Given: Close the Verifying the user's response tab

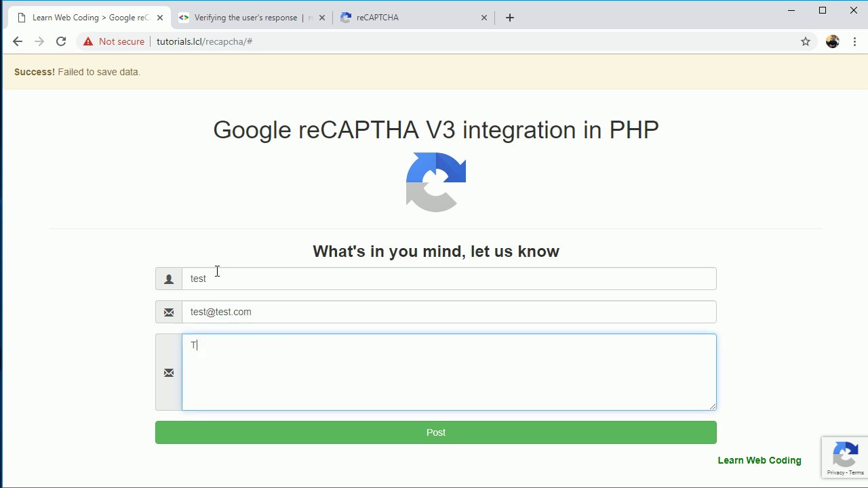Looking at the screenshot, I should [x=322, y=18].
